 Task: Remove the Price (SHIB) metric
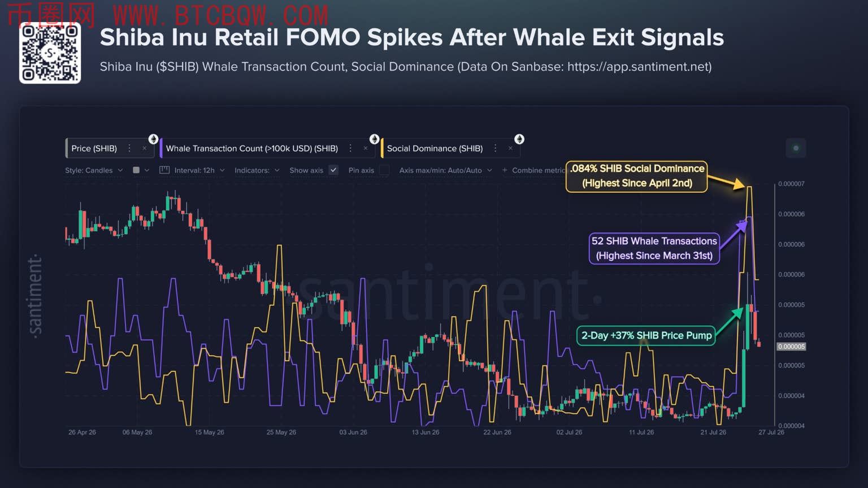tap(144, 148)
